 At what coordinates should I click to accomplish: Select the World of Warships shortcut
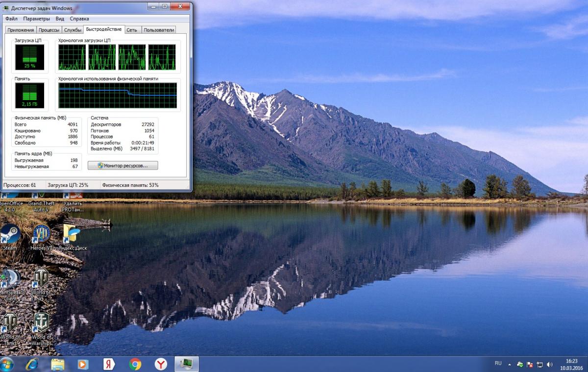(x=42, y=324)
